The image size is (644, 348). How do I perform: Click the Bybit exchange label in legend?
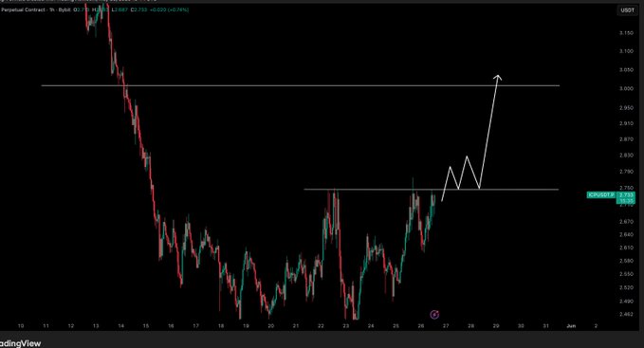[64, 9]
